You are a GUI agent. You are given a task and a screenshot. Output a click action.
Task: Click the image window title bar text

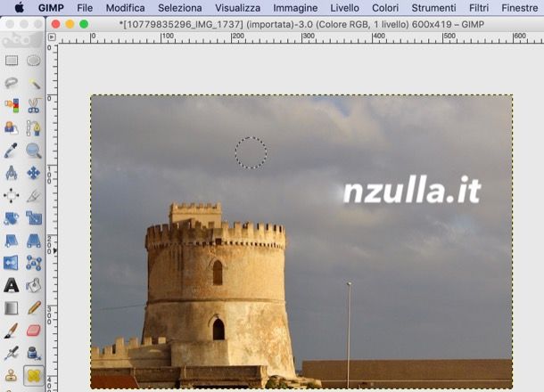(301, 24)
